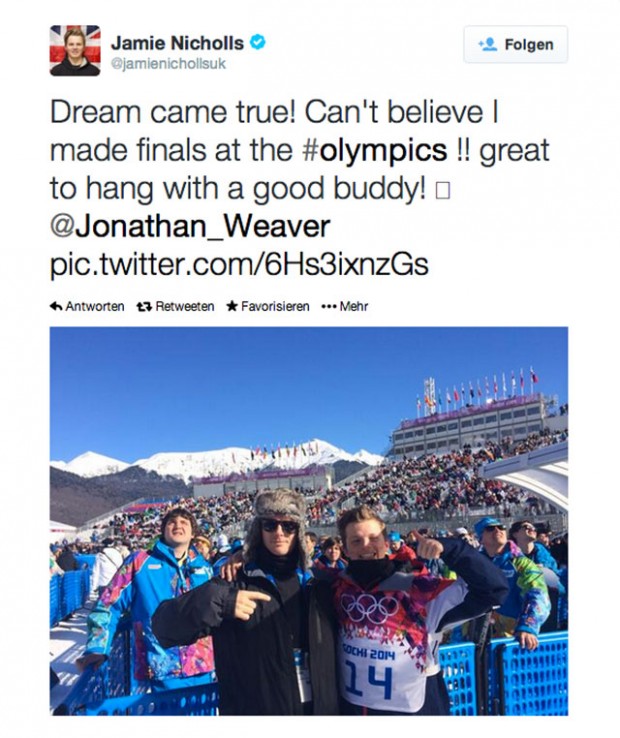Click the blue verified badge
620x738 pixels.
click(258, 42)
